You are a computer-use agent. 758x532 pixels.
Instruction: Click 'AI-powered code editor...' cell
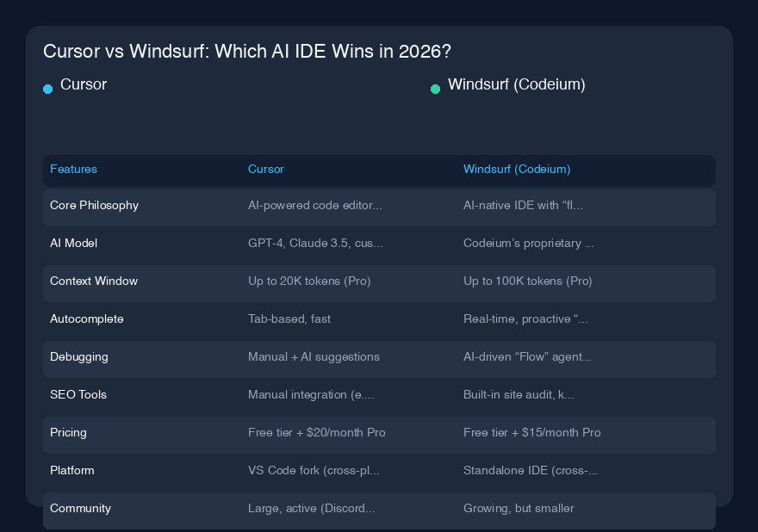(314, 206)
